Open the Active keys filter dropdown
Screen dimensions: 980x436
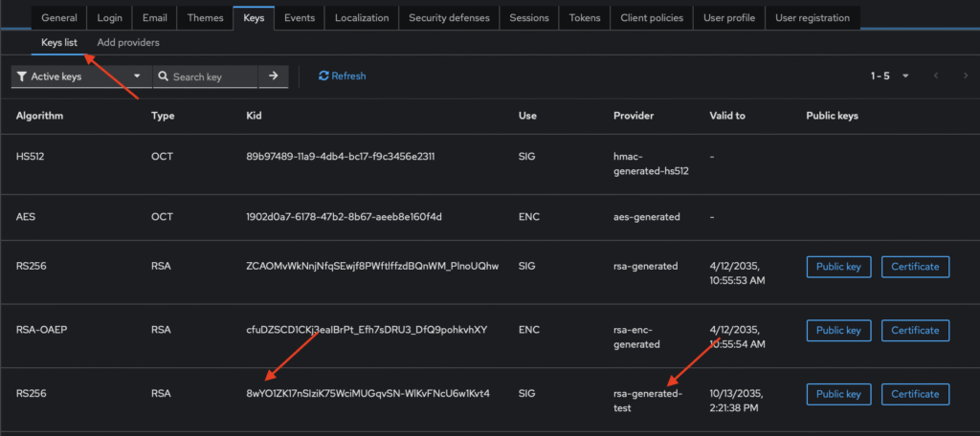click(x=81, y=76)
